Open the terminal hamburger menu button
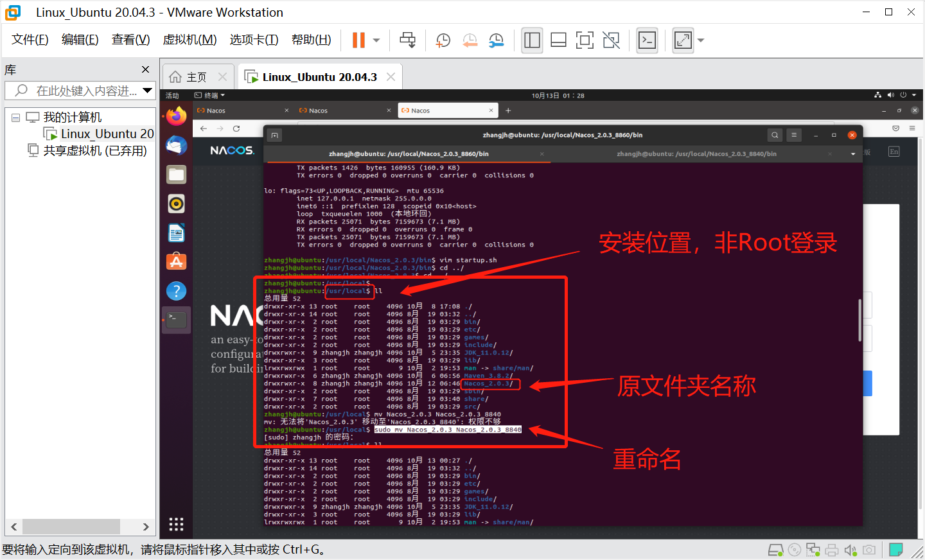Viewport: 925px width, 560px height. tap(795, 135)
